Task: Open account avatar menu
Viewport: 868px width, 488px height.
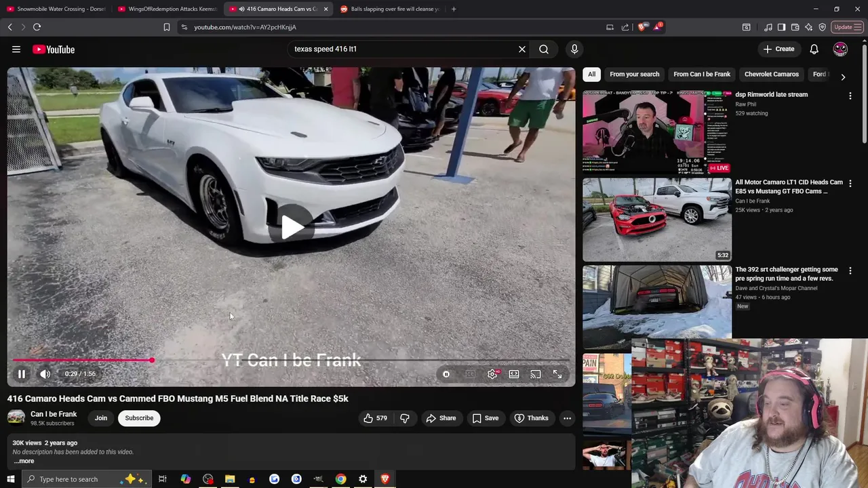Action: (840, 49)
